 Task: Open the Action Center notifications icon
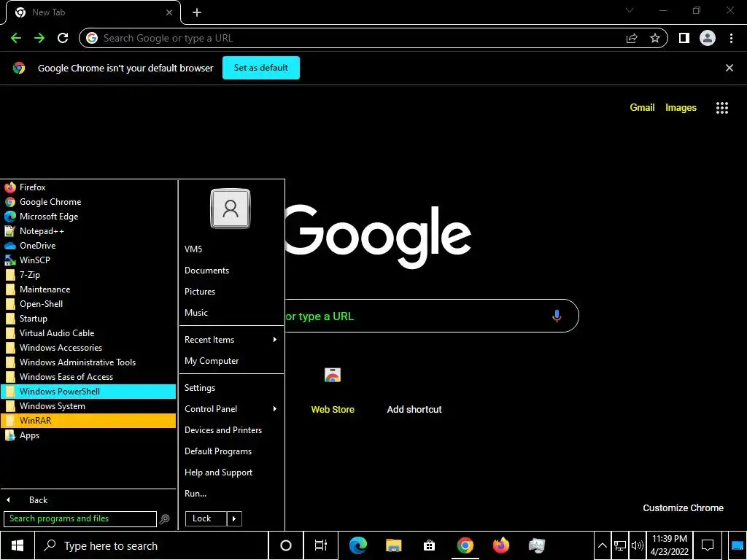click(708, 545)
